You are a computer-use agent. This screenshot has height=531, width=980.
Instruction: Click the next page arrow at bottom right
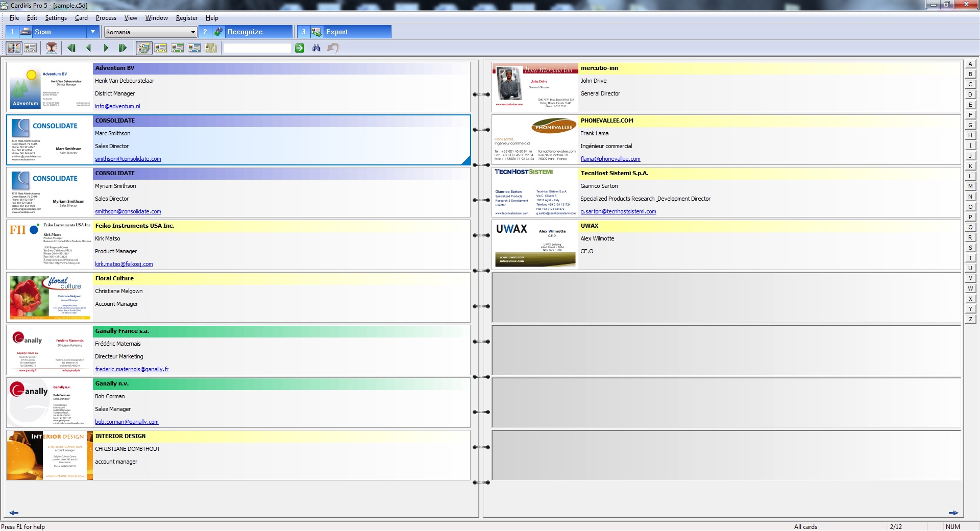pyautogui.click(x=953, y=513)
